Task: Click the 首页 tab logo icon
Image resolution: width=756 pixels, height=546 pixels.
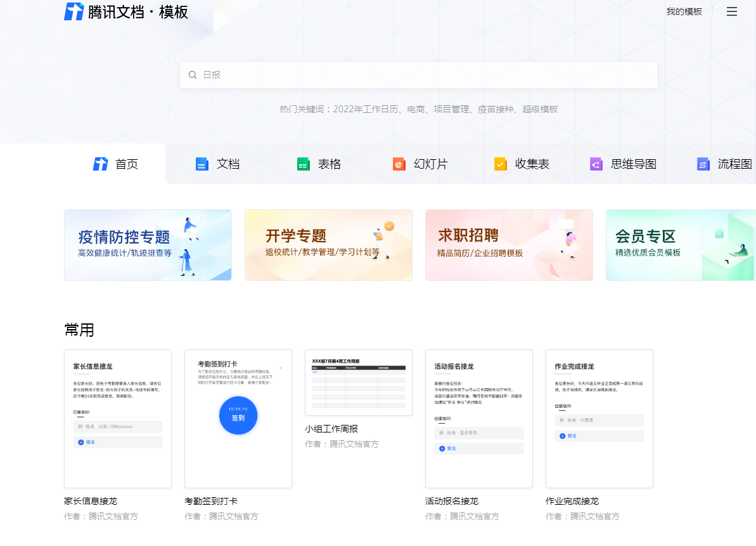Action: coord(100,164)
